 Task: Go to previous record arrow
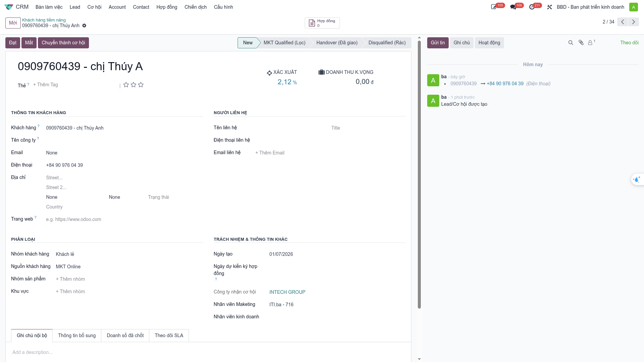click(x=623, y=22)
